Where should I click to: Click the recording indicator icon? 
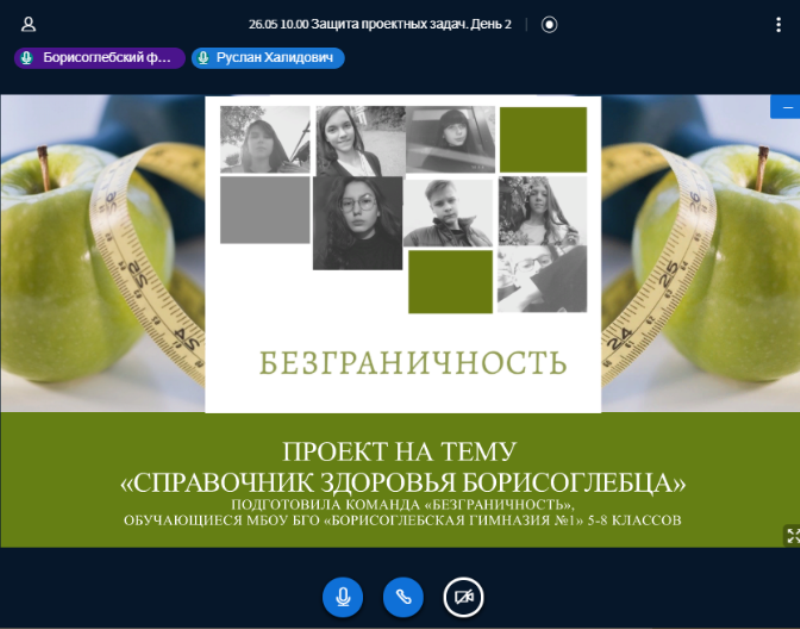[x=549, y=24]
